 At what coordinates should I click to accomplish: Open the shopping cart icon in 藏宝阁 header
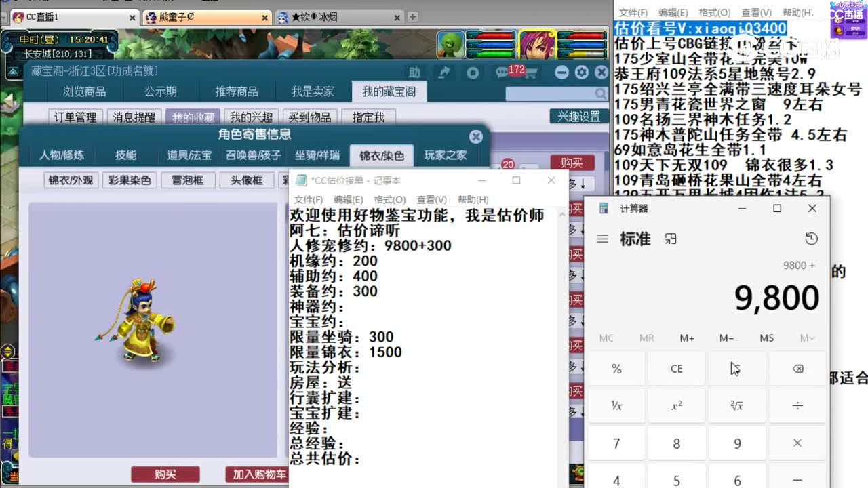pos(531,73)
